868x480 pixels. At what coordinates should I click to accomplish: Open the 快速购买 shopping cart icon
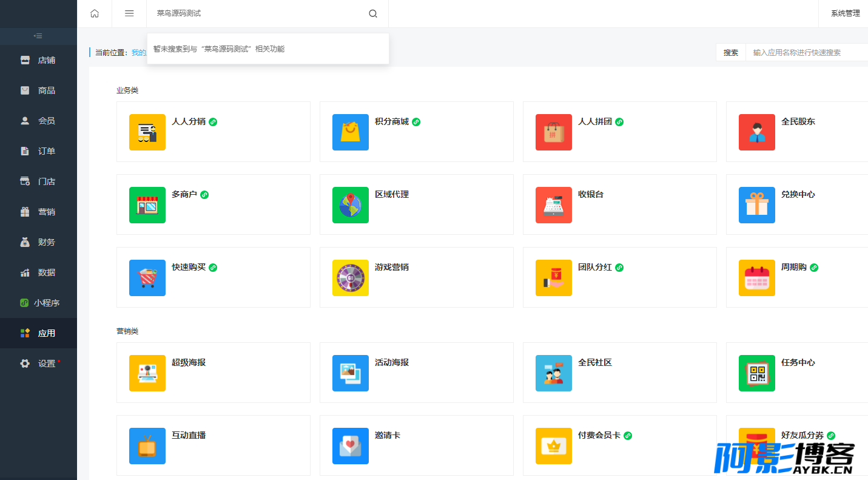147,278
